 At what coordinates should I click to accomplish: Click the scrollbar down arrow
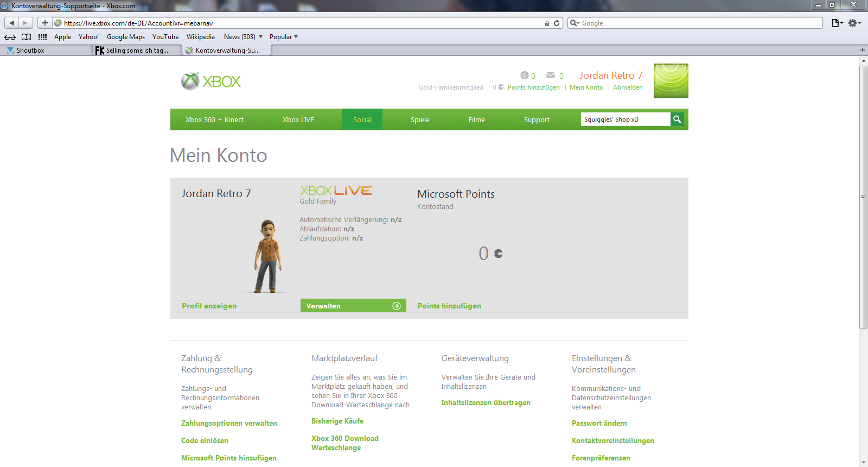863,463
